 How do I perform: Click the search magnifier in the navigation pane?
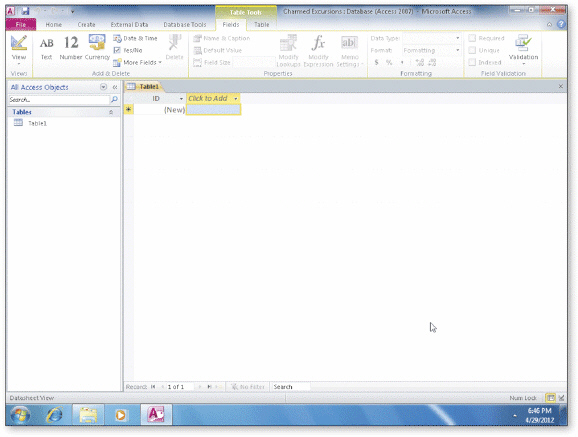tap(114, 100)
